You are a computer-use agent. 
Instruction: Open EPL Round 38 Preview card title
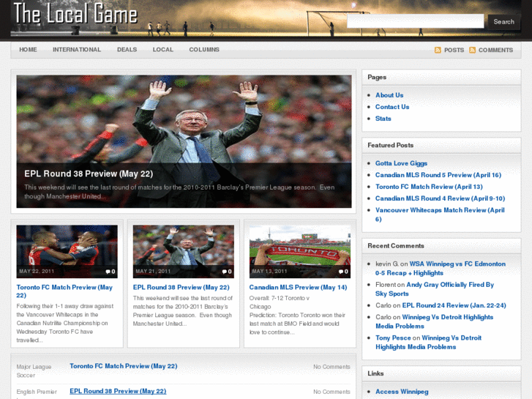[181, 287]
